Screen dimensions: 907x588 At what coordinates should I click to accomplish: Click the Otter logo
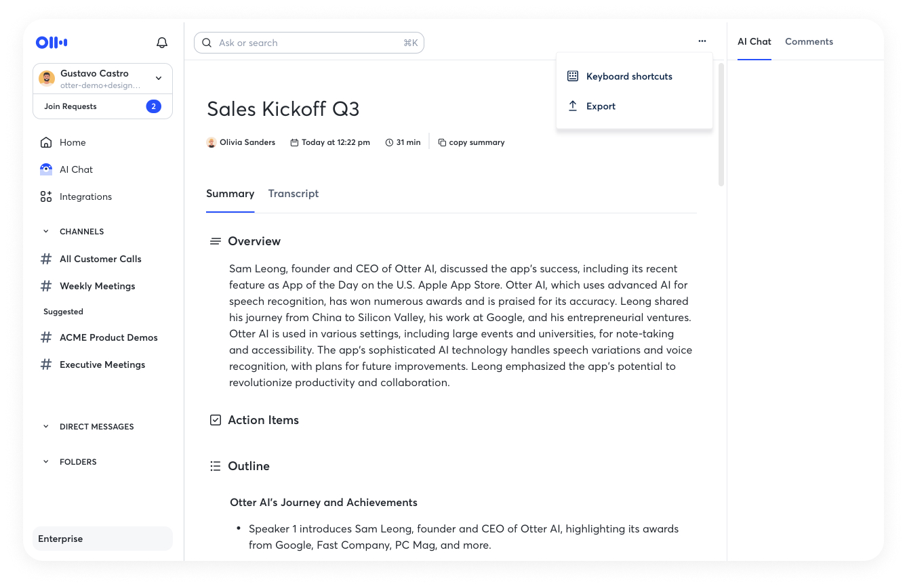(52, 43)
